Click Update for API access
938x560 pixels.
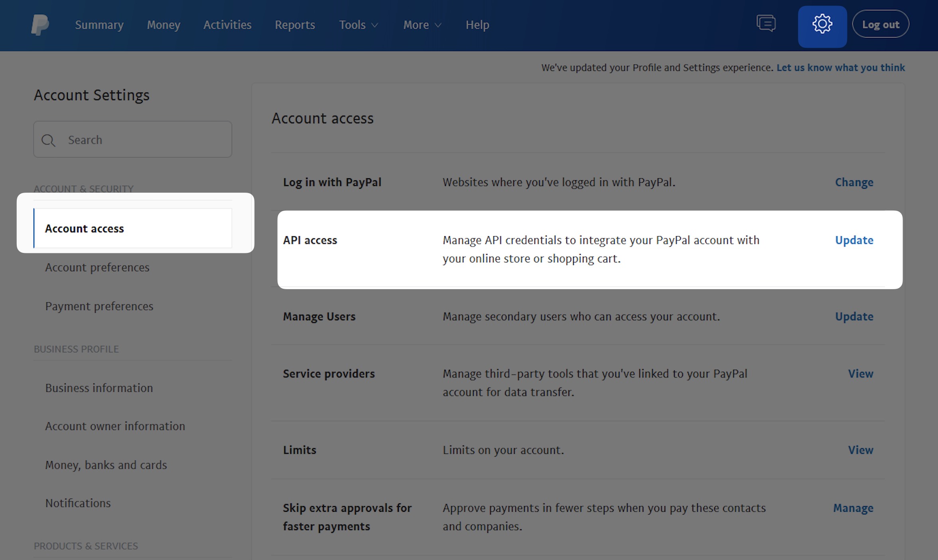tap(854, 240)
